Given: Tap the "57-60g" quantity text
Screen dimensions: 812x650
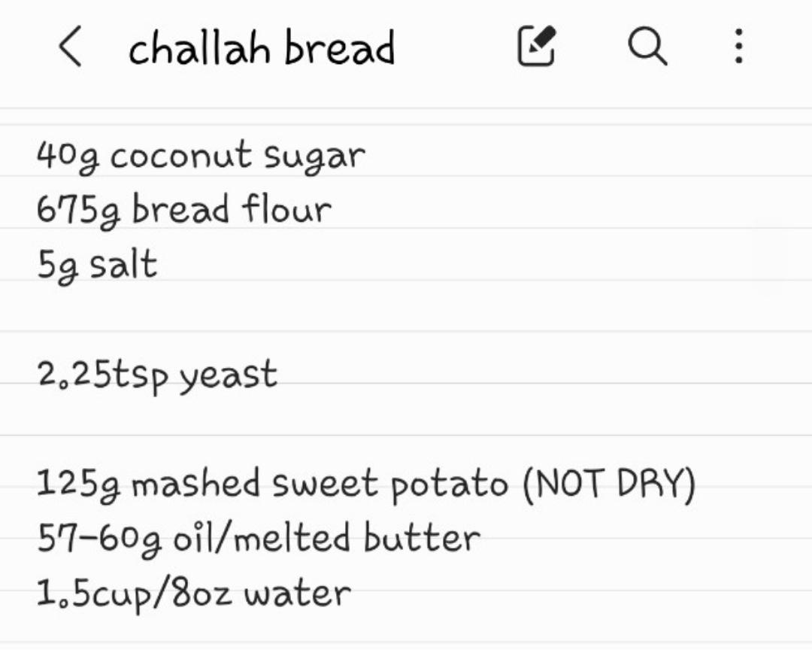Looking at the screenshot, I should coord(96,539).
